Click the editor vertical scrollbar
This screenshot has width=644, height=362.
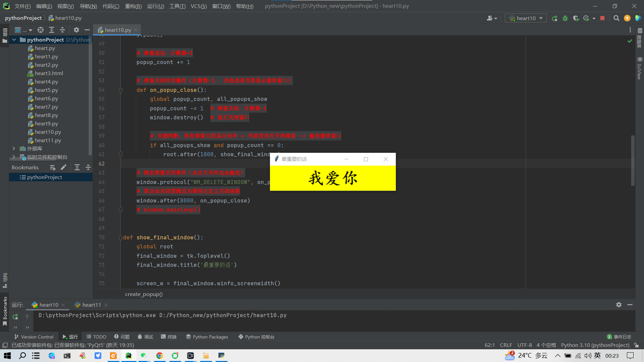(633, 161)
